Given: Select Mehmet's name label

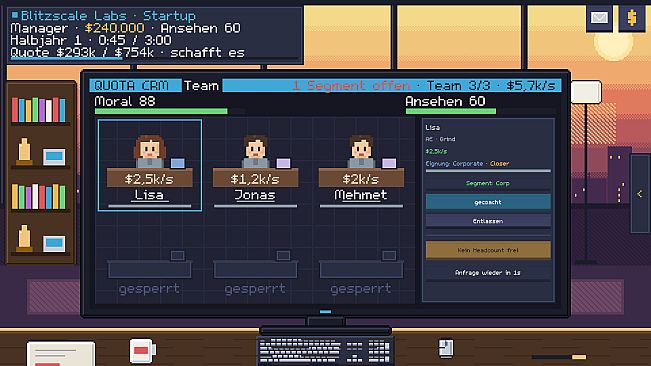Looking at the screenshot, I should coord(361,195).
